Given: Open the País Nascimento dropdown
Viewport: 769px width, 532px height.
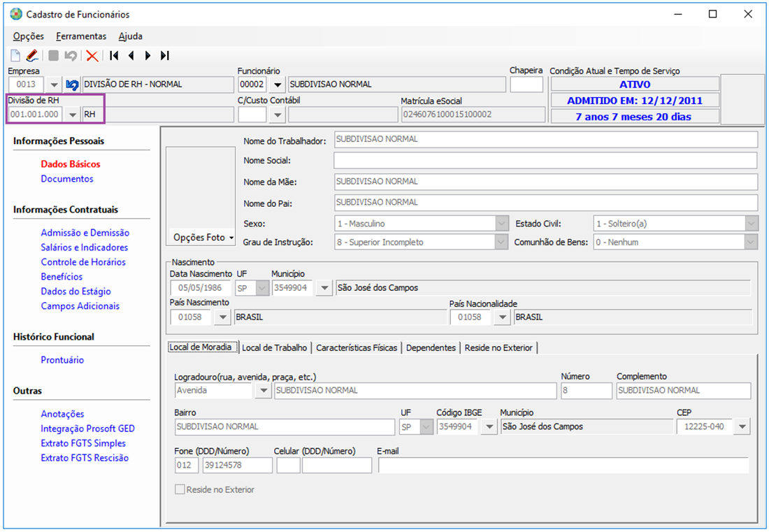Looking at the screenshot, I should coord(222,317).
